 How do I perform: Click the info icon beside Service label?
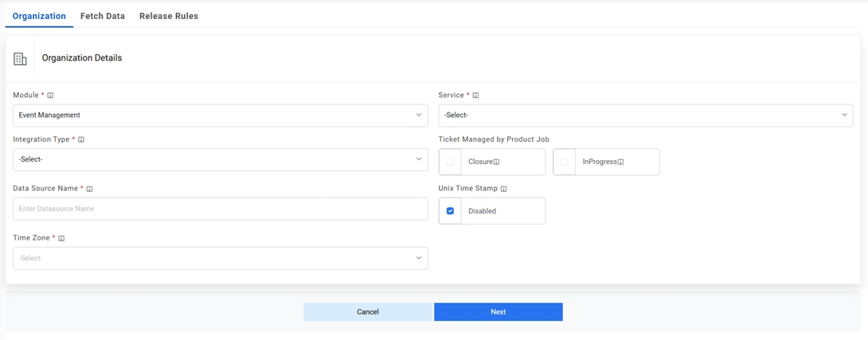(x=475, y=96)
